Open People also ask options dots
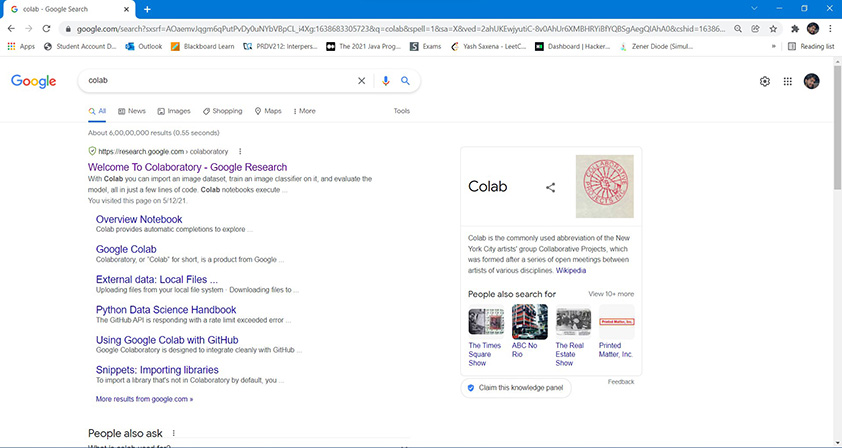The height and width of the screenshot is (448, 842). [173, 433]
